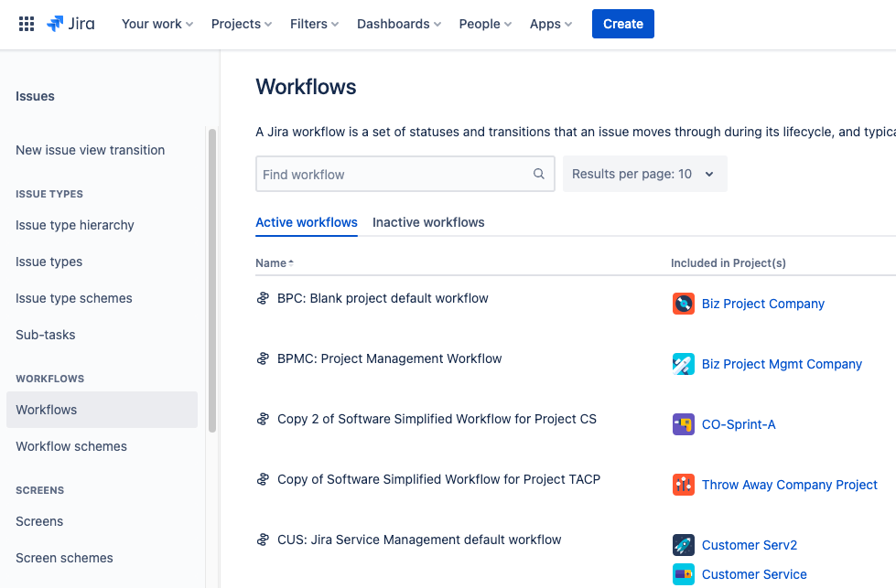Focus the Find workflow search field
The image size is (896, 588).
point(405,174)
